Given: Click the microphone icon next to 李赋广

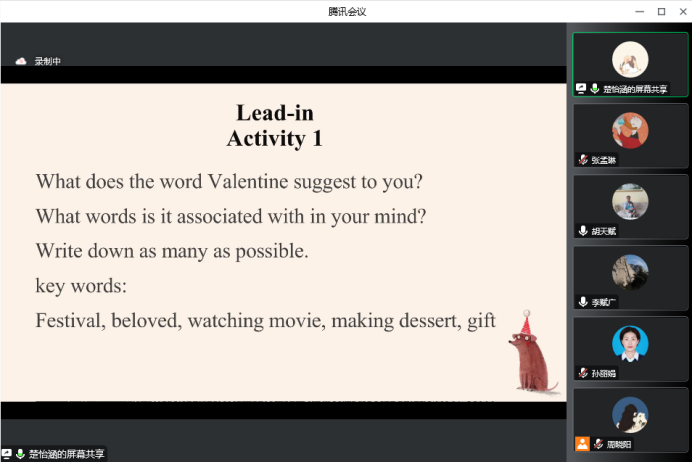Looking at the screenshot, I should (583, 302).
